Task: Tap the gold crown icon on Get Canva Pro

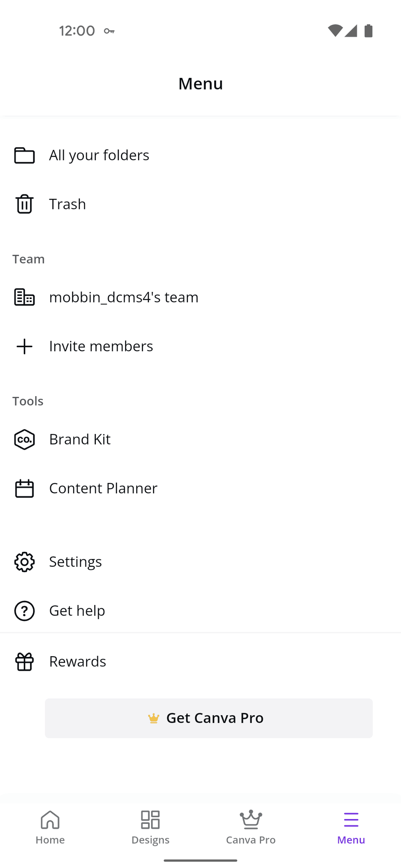Action: click(154, 718)
